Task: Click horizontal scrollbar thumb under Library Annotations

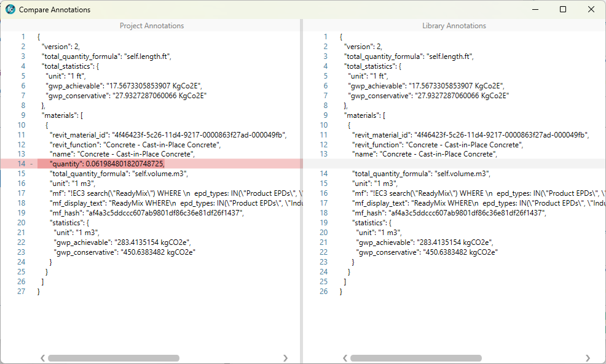Action: tap(416, 358)
